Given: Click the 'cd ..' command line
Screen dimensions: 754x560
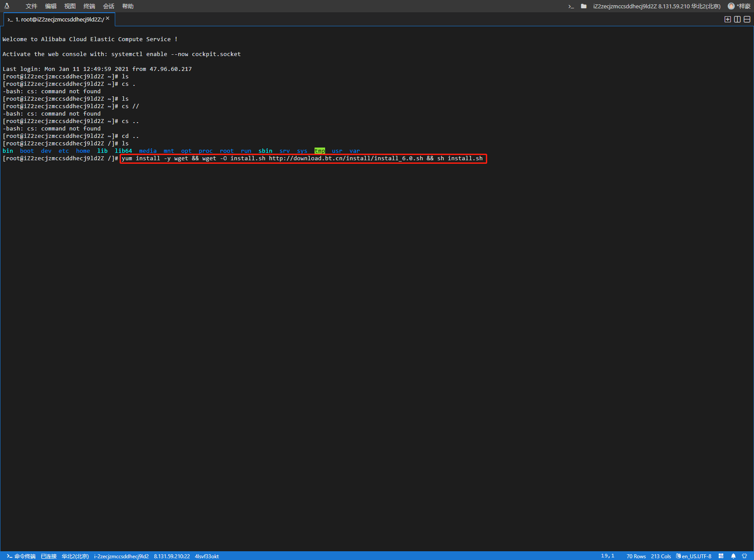Looking at the screenshot, I should [x=71, y=136].
